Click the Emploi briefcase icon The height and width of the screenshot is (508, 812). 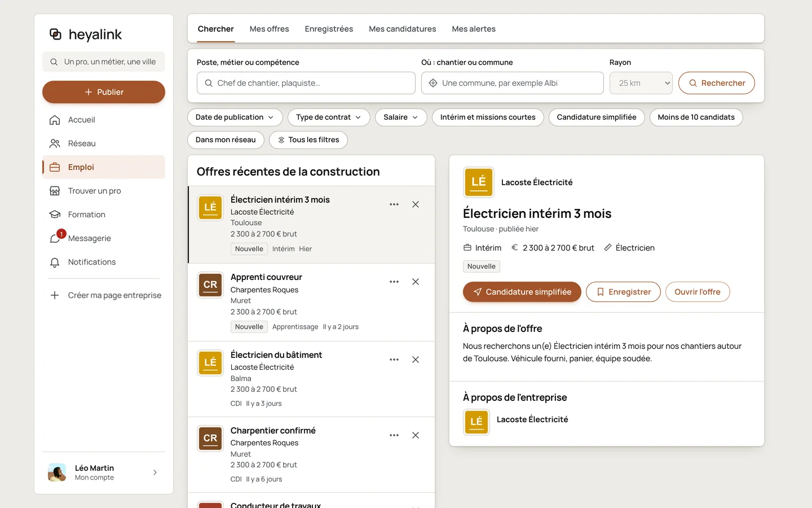pos(55,167)
